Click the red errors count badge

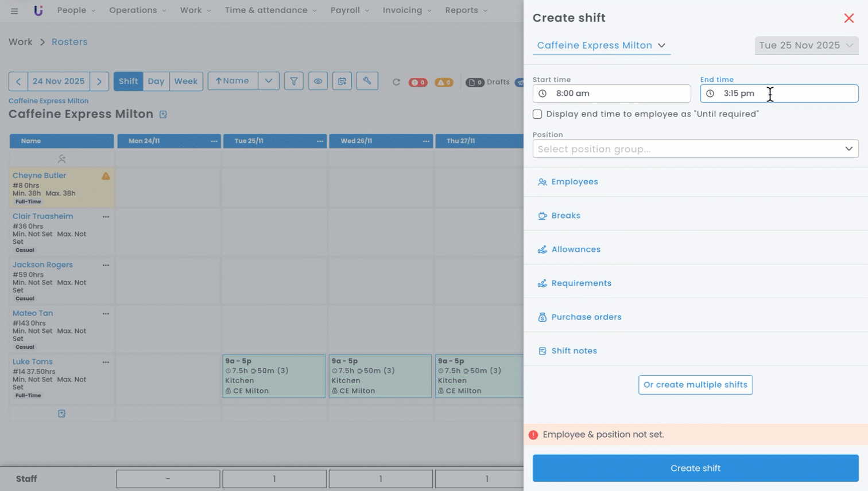tap(417, 82)
